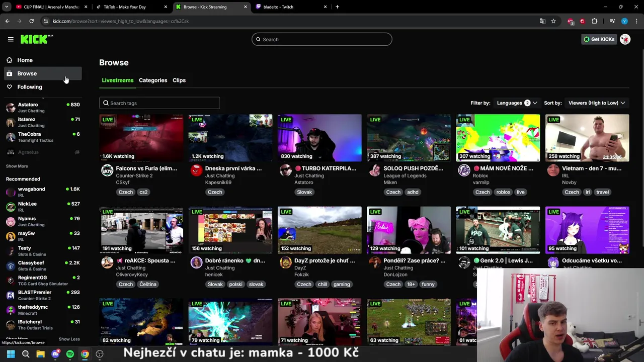Click varmilp streamer avatar icon
Image resolution: width=644 pixels, height=362 pixels.
pos(464,170)
